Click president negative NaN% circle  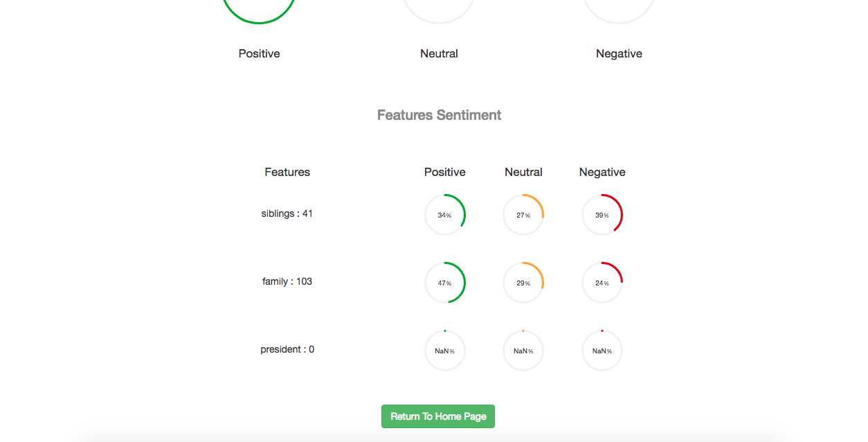602,351
